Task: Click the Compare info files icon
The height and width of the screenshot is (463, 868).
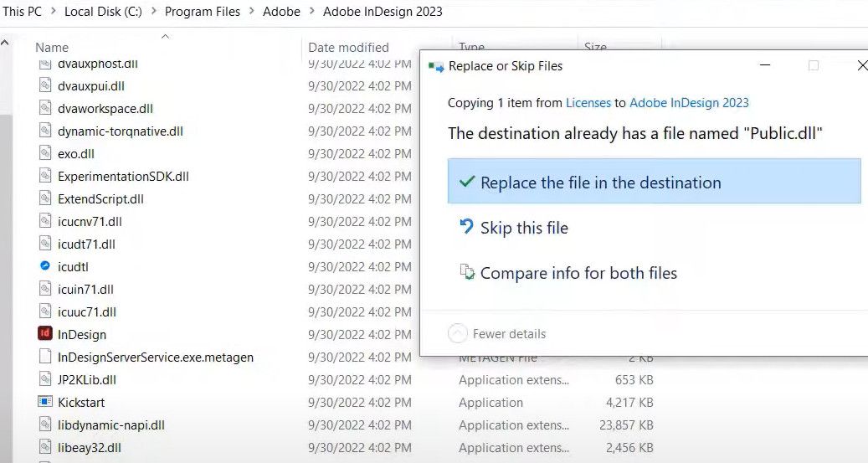Action: [467, 272]
